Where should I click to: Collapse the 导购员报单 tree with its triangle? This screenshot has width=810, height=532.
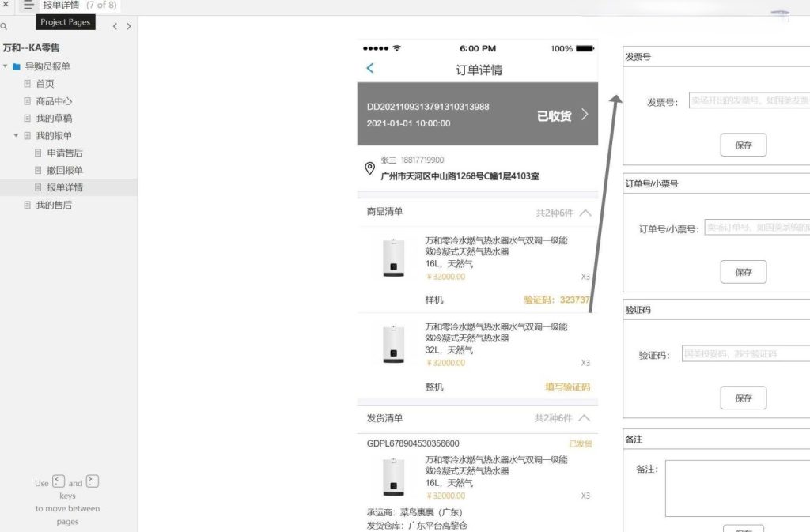[5, 66]
